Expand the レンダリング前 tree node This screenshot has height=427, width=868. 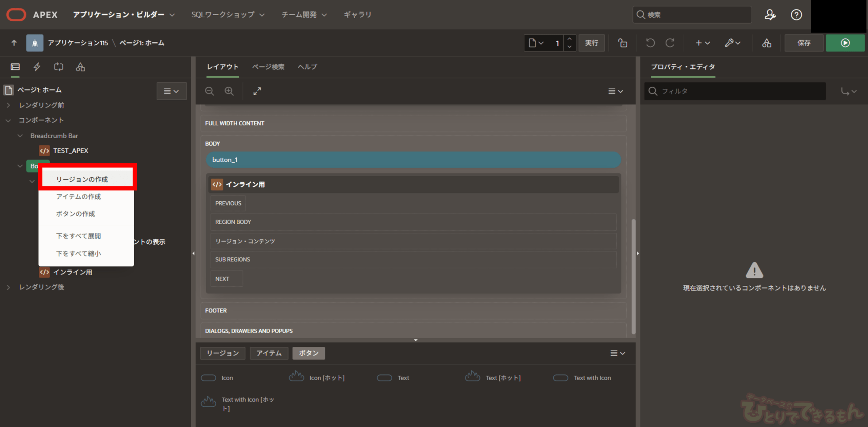8,105
